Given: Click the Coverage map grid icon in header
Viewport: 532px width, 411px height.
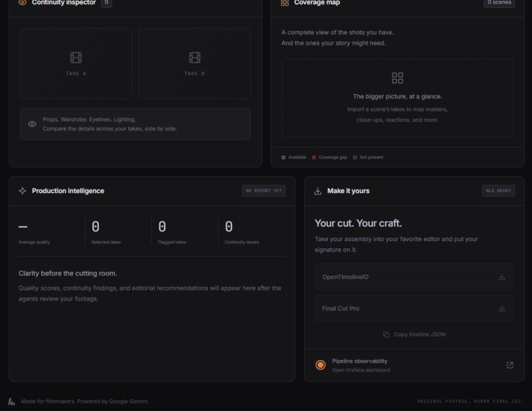Looking at the screenshot, I should pos(285,3).
